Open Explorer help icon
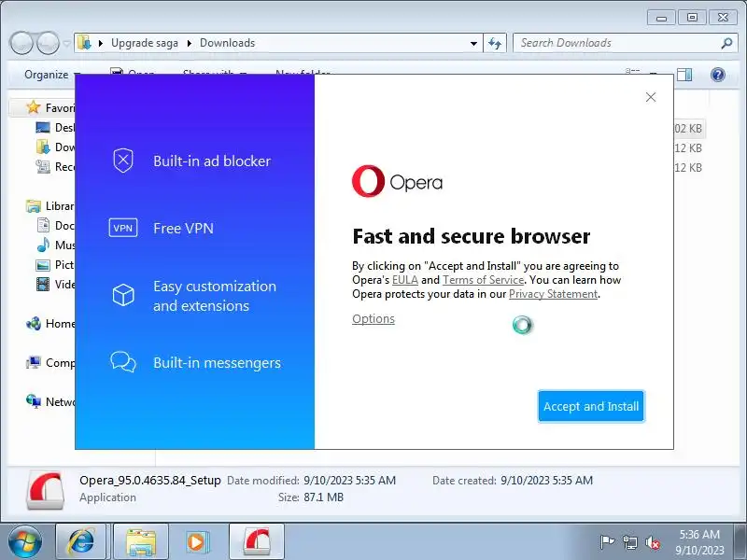Image resolution: width=747 pixels, height=560 pixels. pos(717,75)
